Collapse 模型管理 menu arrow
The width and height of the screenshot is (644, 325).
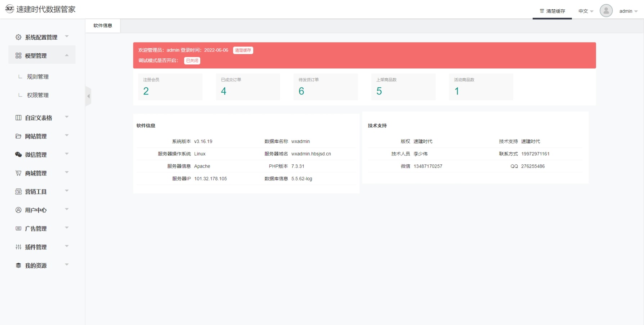coord(67,55)
